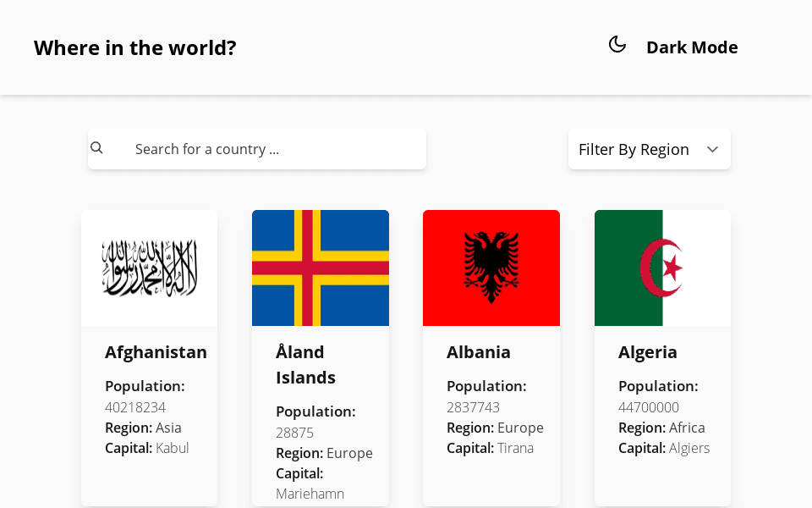Open the Algeria country page
The height and width of the screenshot is (508, 812).
(x=648, y=352)
